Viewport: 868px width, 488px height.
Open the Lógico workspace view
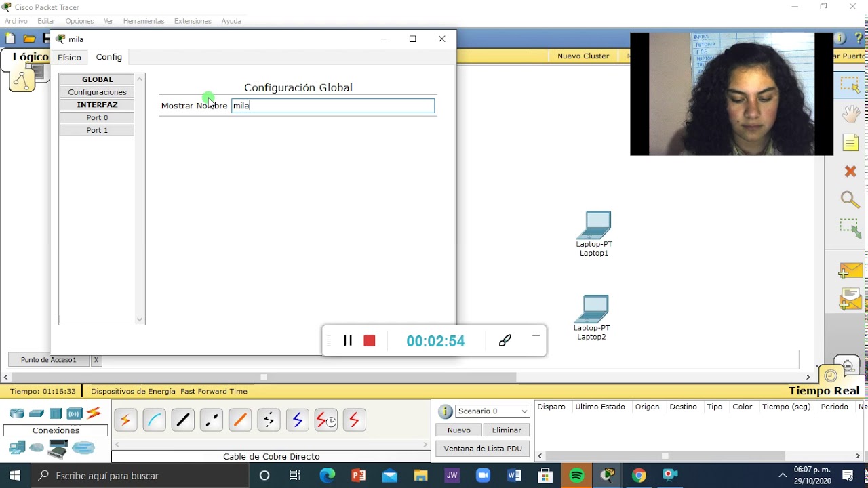tap(31, 57)
